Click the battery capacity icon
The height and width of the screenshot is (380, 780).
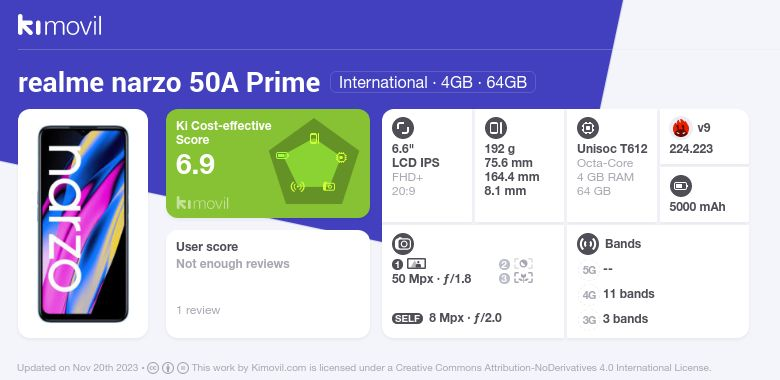point(680,187)
